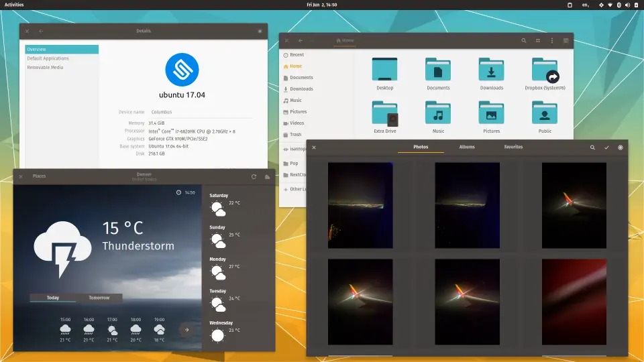Screen dimensions: 644x362
Task: Open the Dropbox (System76) folder
Action: 544,70
